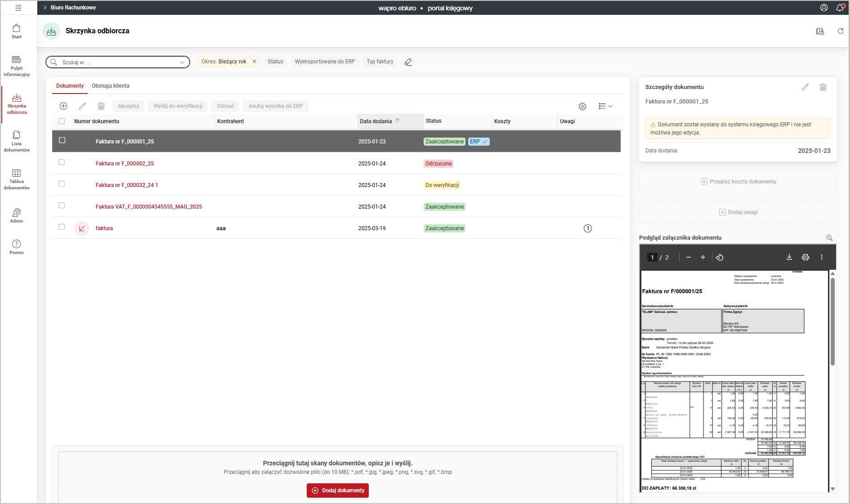This screenshot has width=850, height=504.
Task: Open the Status filter
Action: pyautogui.click(x=275, y=62)
